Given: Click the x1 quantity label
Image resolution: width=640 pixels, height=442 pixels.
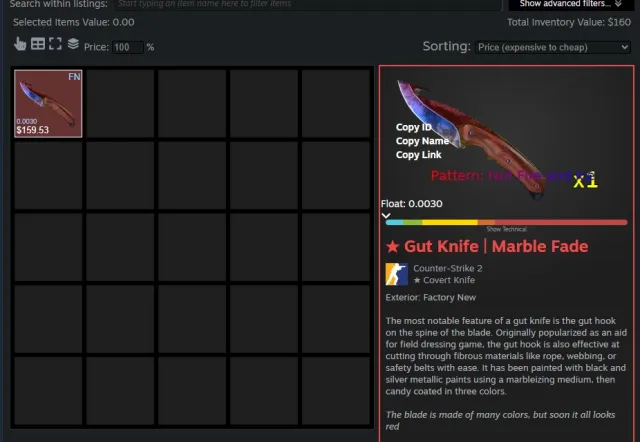Looking at the screenshot, I should (585, 180).
